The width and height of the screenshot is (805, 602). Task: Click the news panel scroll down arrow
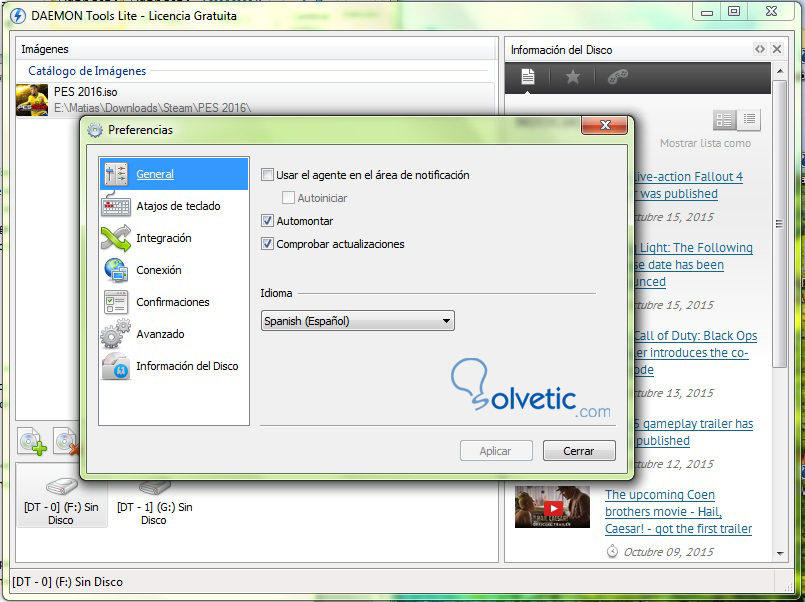click(780, 554)
